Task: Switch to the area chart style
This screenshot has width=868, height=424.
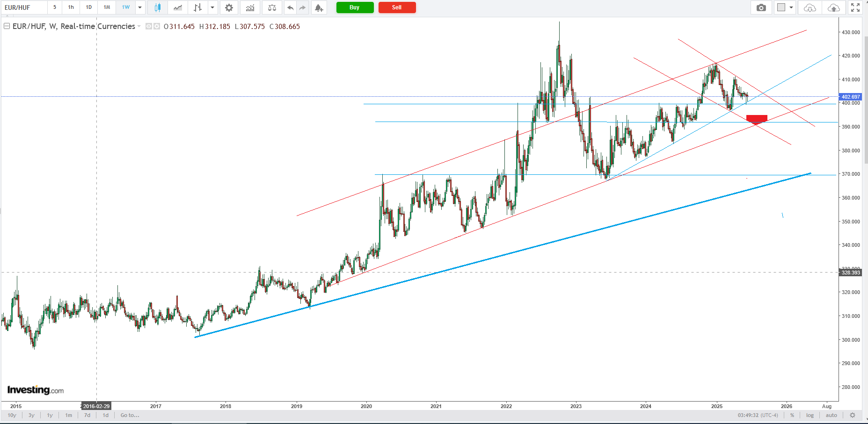Action: (x=178, y=7)
